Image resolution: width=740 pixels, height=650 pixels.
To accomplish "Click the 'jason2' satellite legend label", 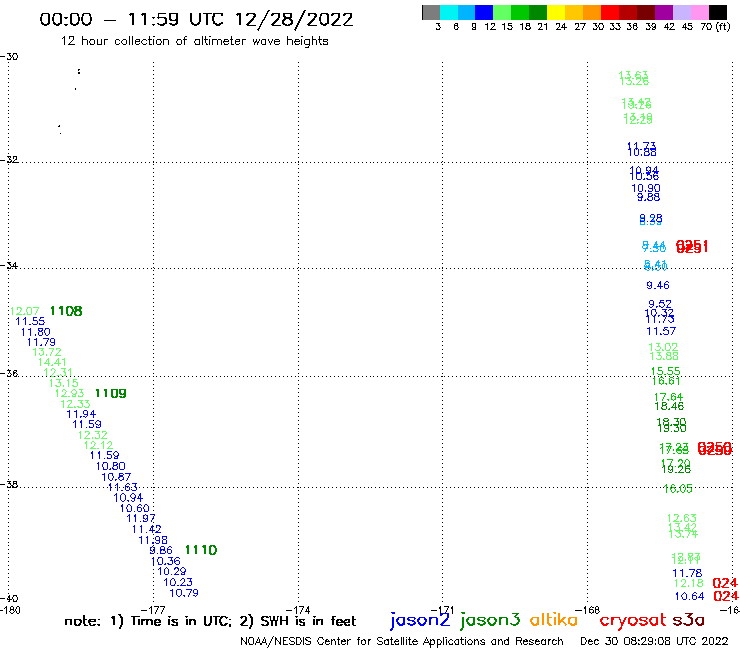I will (x=420, y=620).
